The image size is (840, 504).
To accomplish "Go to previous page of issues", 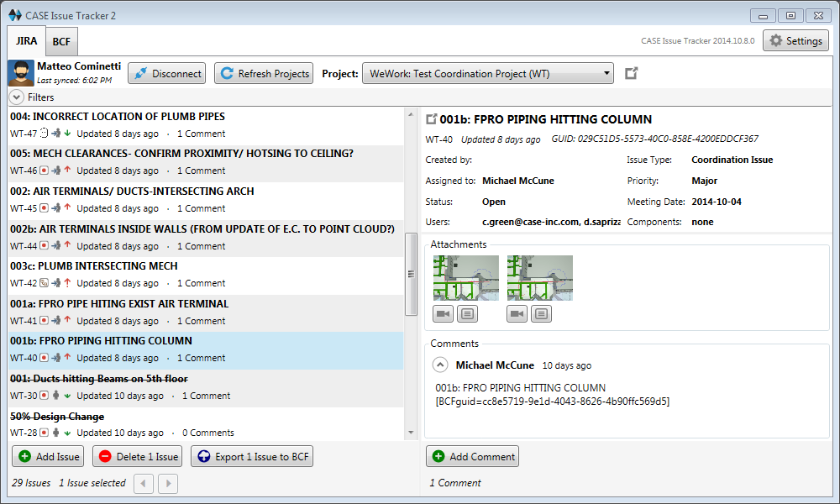I will (144, 483).
